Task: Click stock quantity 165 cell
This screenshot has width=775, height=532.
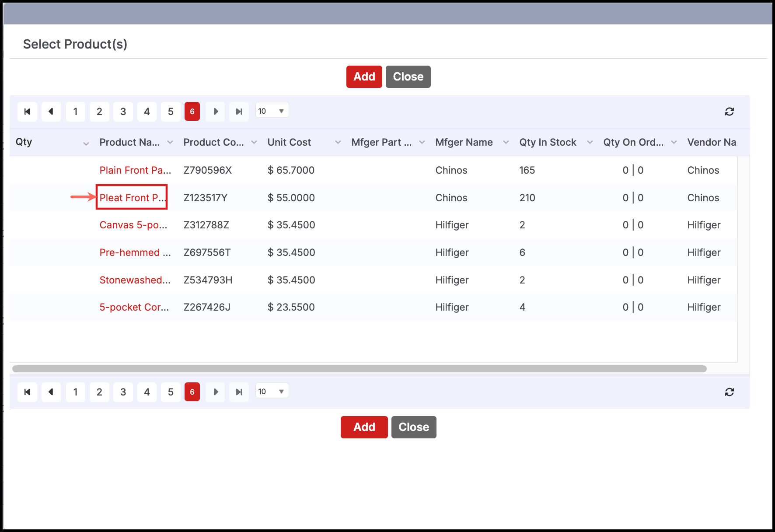Action: pos(527,170)
